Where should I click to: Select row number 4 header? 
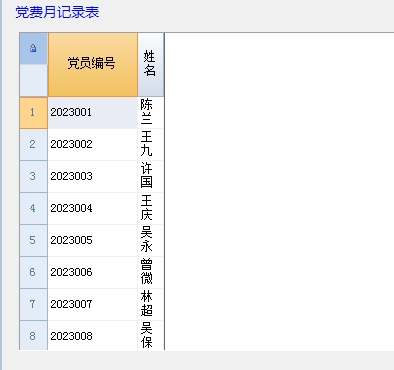point(33,209)
